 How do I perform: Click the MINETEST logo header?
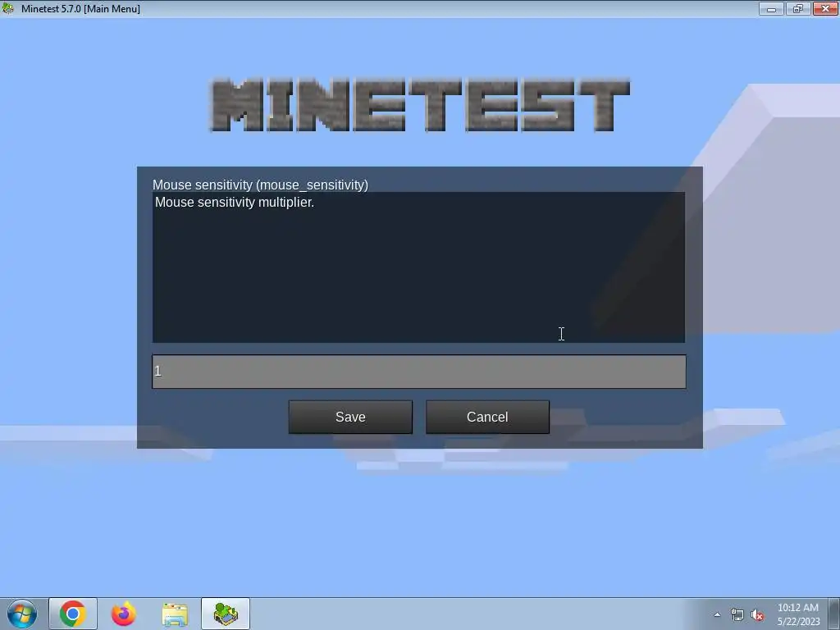coord(419,105)
